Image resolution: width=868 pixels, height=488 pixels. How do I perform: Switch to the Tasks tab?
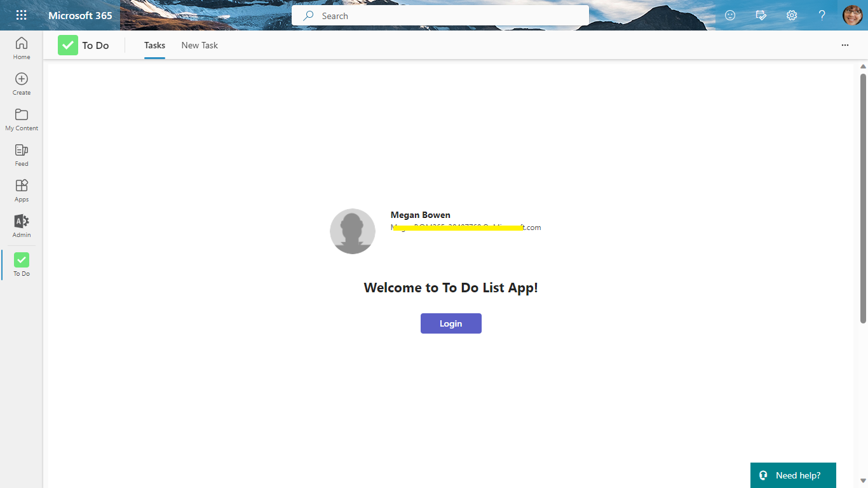(x=154, y=45)
